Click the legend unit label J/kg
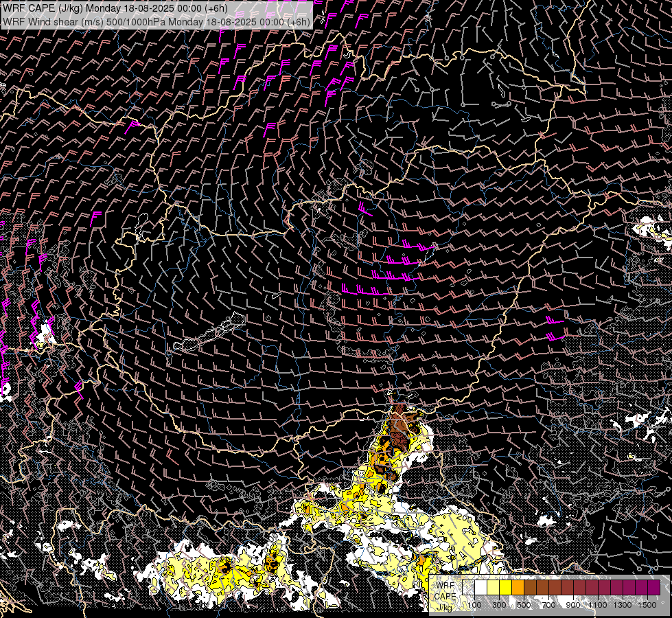The height and width of the screenshot is (618, 672). (x=444, y=608)
